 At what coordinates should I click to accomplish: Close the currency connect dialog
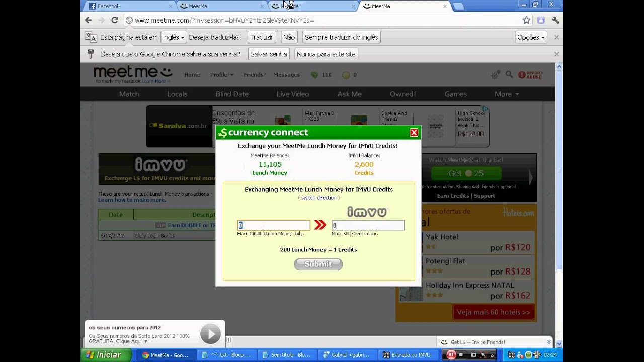coord(414,132)
